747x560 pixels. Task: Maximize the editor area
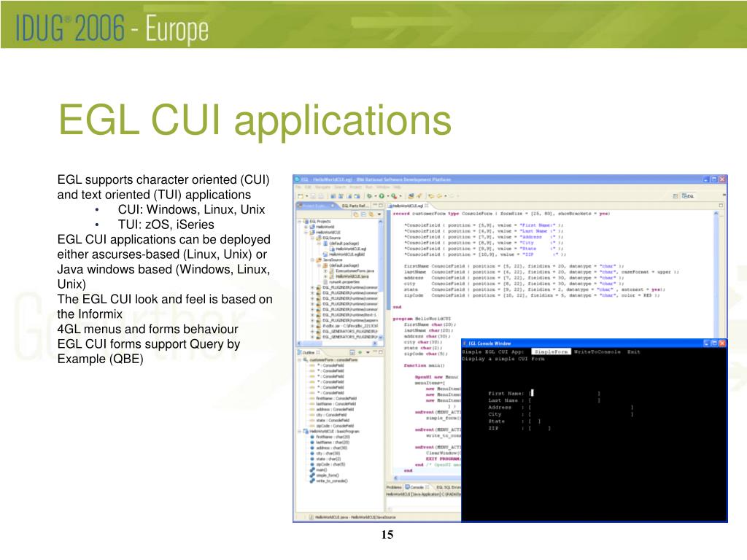[721, 205]
